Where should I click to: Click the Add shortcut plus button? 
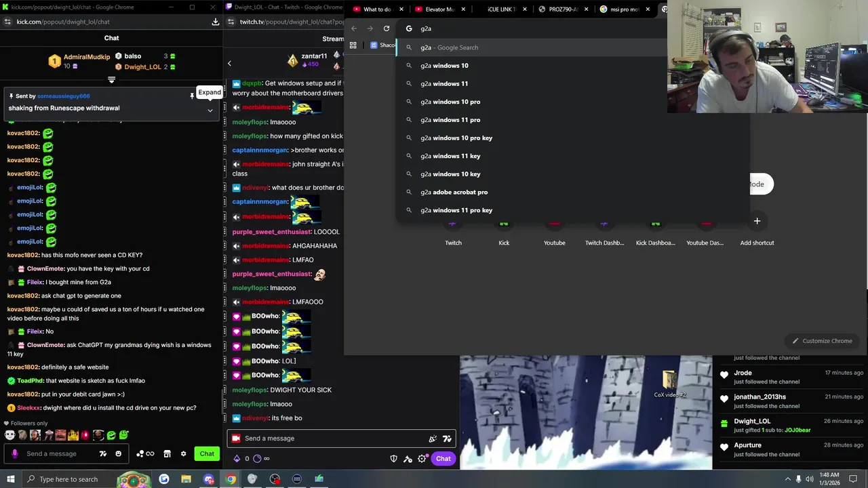[x=757, y=221]
